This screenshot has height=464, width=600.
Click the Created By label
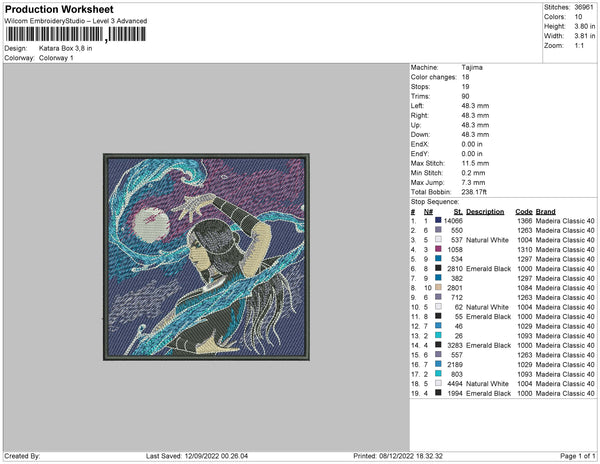point(22,456)
